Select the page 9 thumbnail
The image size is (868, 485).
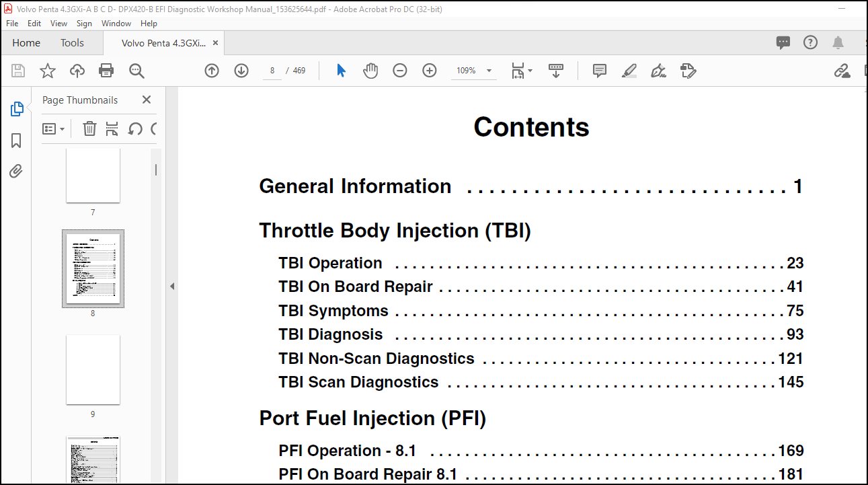[93, 370]
